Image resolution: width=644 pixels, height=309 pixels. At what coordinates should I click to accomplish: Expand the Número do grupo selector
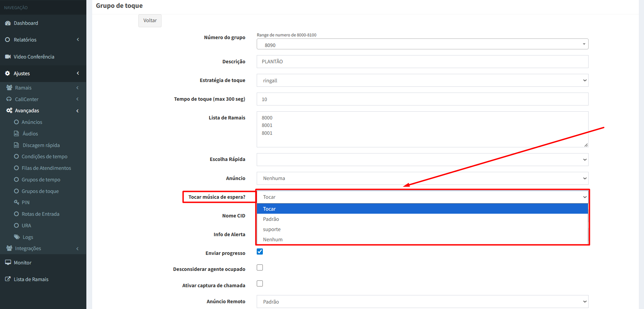pos(422,44)
